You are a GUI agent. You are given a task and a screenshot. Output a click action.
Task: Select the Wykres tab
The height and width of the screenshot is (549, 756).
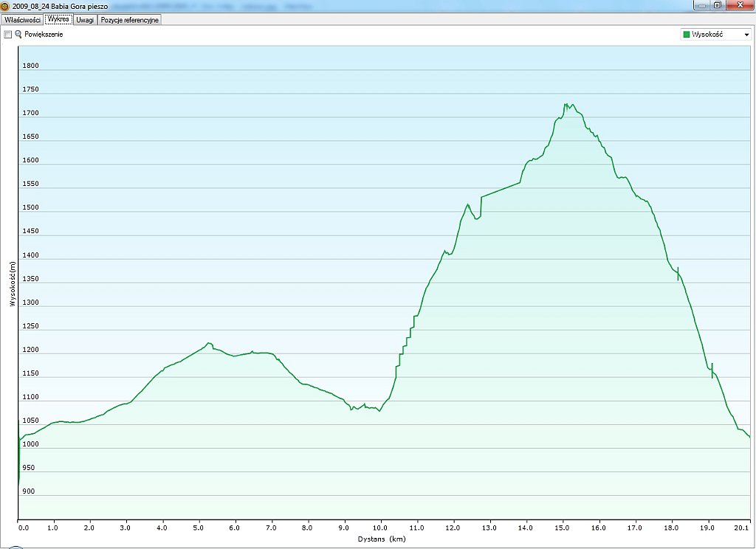58,20
